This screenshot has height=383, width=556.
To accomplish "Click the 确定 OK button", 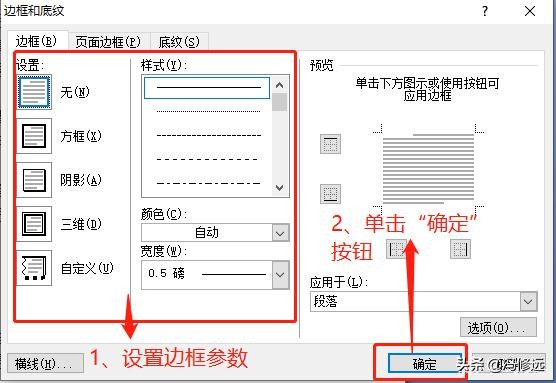I will pyautogui.click(x=424, y=363).
